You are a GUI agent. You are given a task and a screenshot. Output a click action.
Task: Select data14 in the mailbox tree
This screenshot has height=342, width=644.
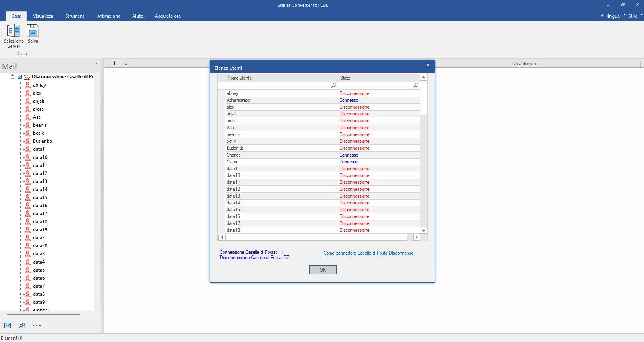[x=40, y=190]
